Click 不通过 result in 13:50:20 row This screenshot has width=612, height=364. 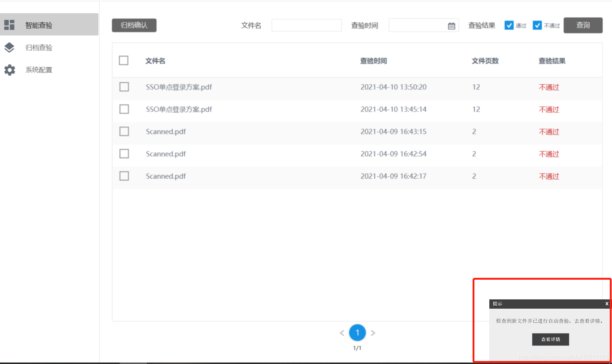pos(549,87)
